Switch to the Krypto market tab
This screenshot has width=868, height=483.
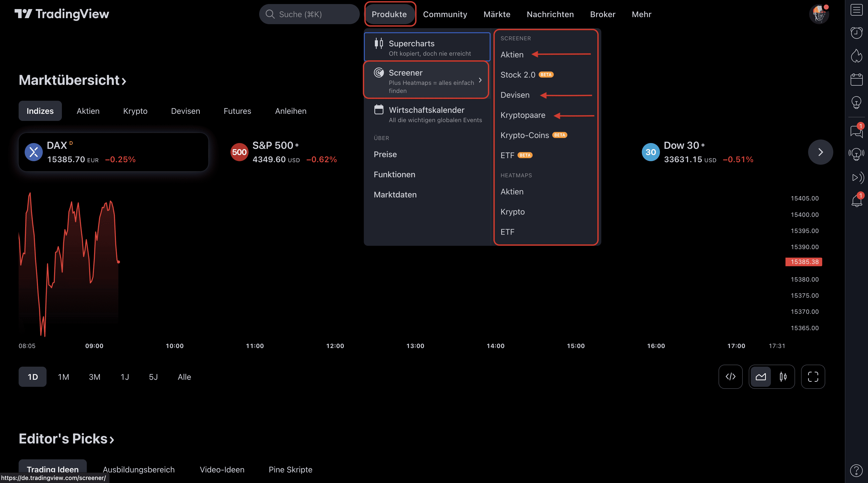(135, 111)
